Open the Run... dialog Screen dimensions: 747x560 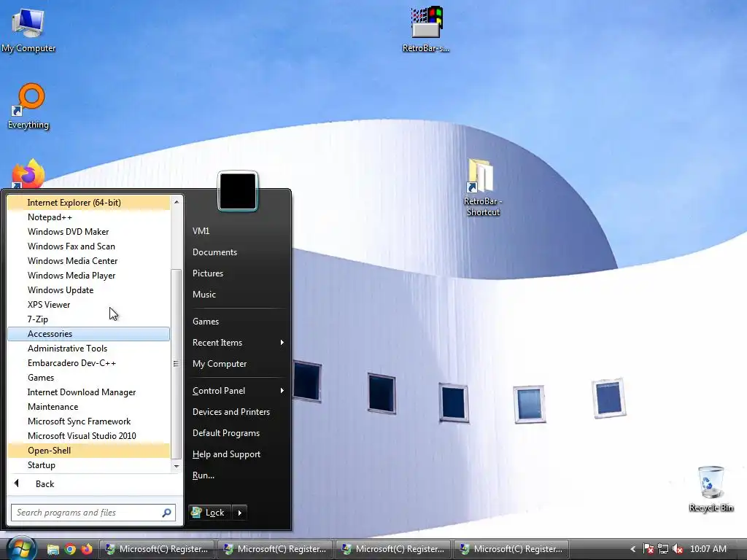(238, 475)
